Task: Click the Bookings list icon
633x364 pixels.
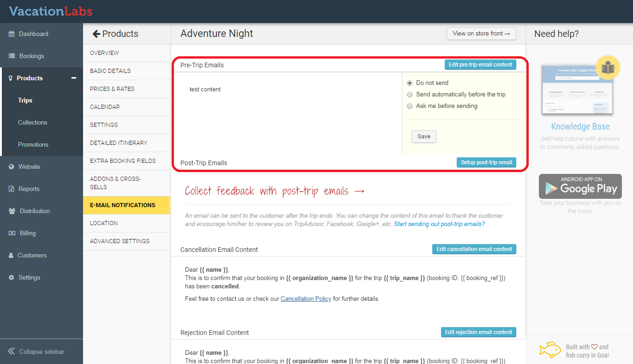Action: tap(12, 56)
